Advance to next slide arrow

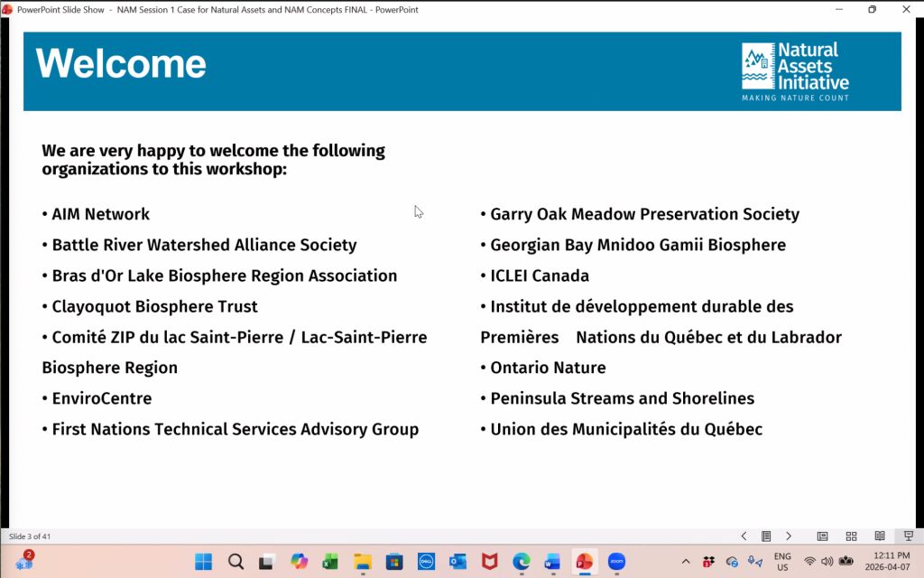788,536
